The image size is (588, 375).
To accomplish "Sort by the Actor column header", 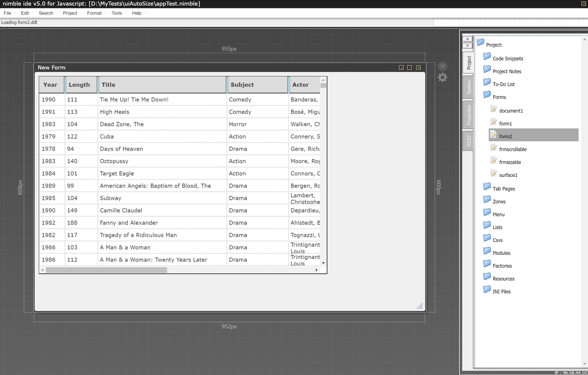I will [x=305, y=85].
